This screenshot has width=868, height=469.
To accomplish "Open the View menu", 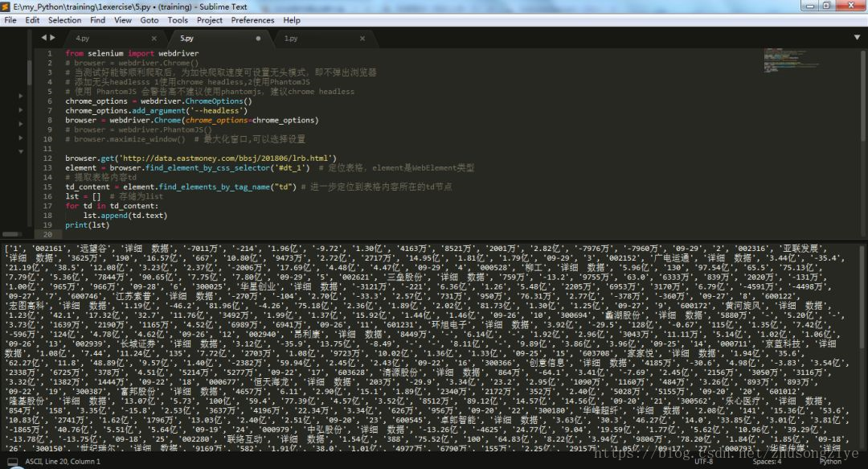I will tap(123, 20).
